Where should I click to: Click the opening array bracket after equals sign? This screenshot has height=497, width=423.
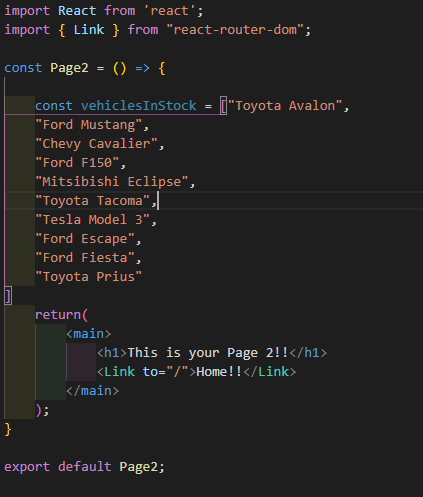[224, 106]
